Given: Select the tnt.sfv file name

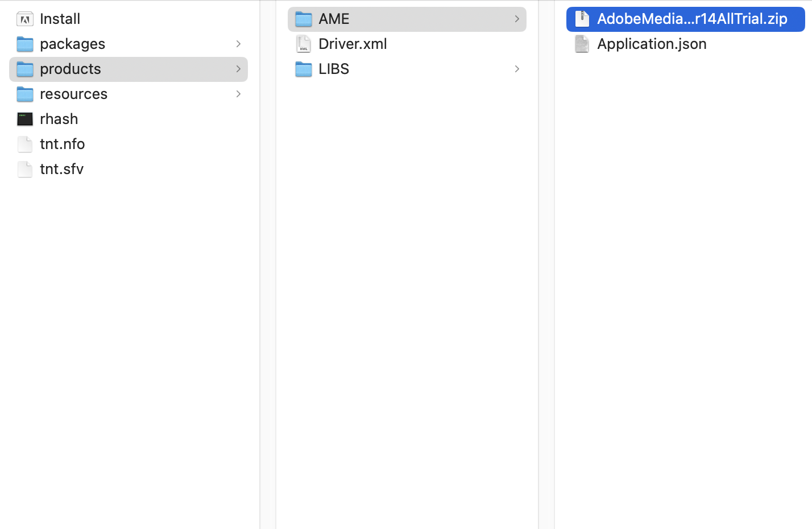Looking at the screenshot, I should point(61,169).
